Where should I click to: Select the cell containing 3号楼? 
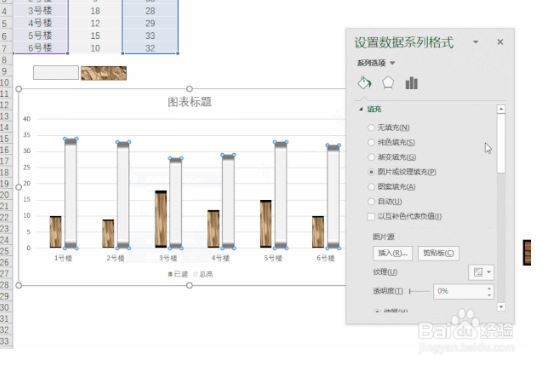40,11
